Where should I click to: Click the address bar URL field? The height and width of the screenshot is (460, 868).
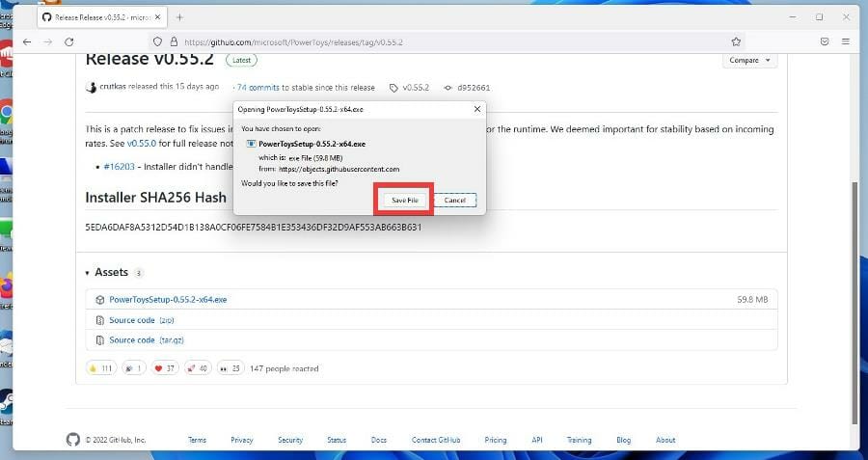(448, 42)
